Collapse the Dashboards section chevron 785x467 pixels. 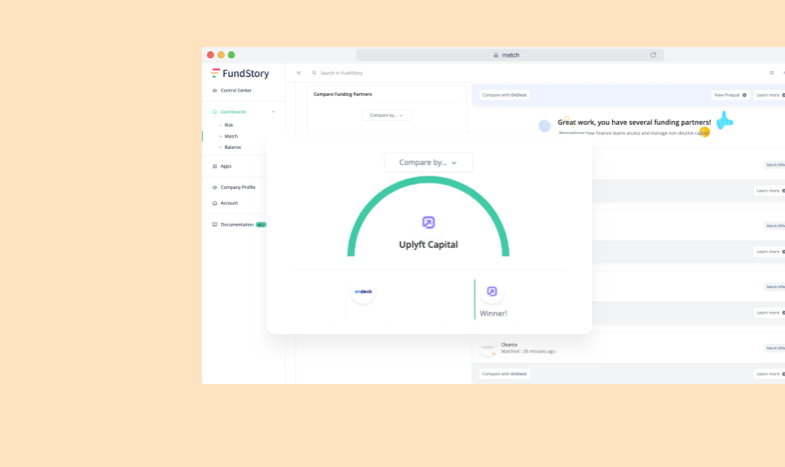[273, 112]
